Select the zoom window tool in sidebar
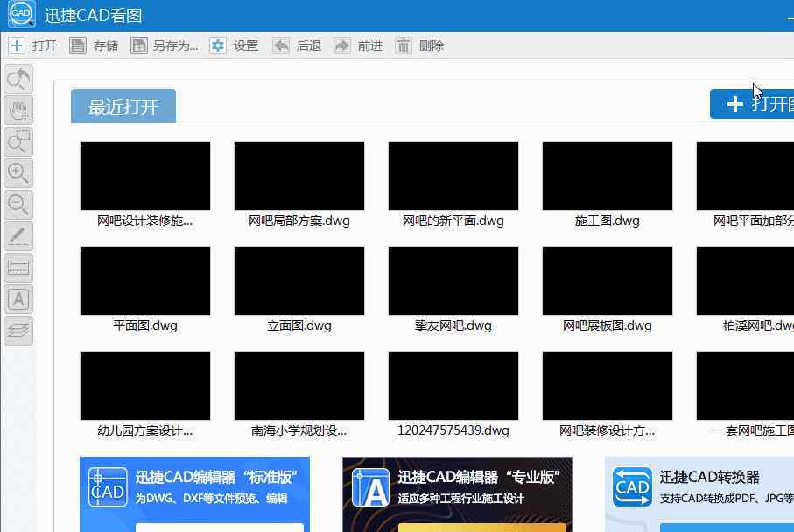This screenshot has width=794, height=532. click(x=18, y=142)
